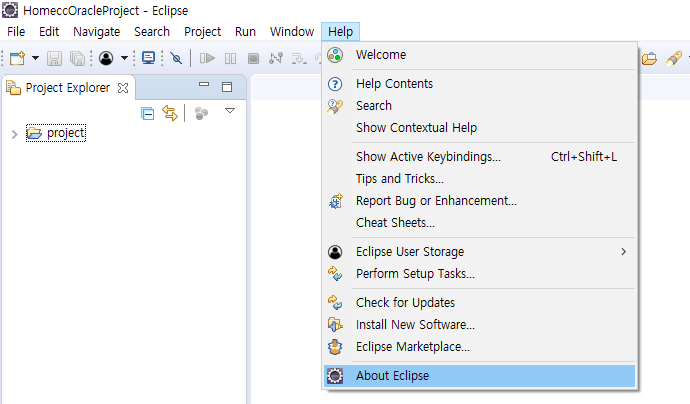Click the Step Into toolbar icon
The height and width of the screenshot is (404, 690).
click(x=299, y=59)
